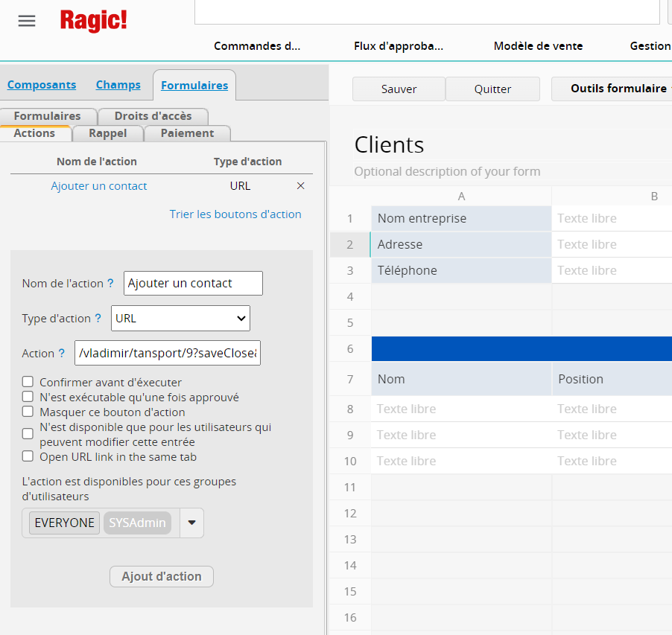Screen dimensions: 672x635
Task: Click help icon next to Type d'action
Action: tap(98, 319)
